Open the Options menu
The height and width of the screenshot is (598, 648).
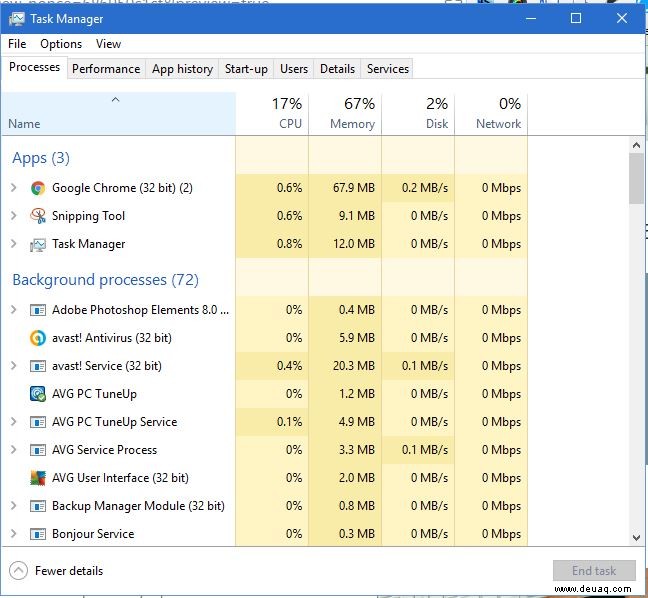pyautogui.click(x=61, y=44)
